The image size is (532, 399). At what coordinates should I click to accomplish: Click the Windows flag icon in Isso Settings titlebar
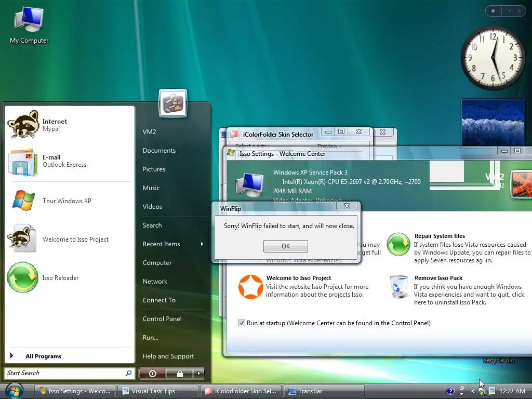[x=231, y=153]
